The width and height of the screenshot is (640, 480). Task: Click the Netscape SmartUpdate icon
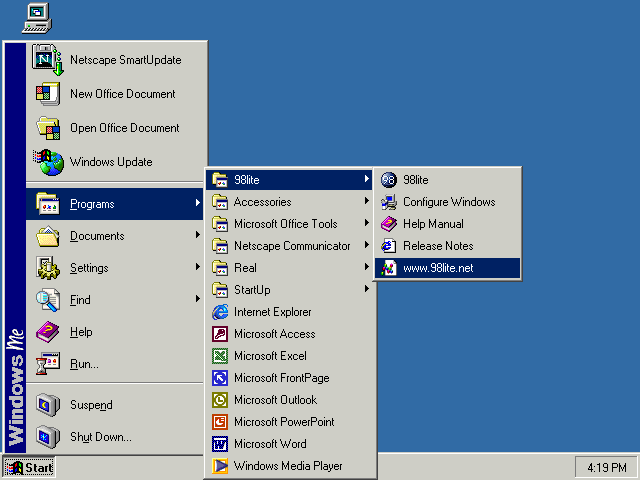48,60
